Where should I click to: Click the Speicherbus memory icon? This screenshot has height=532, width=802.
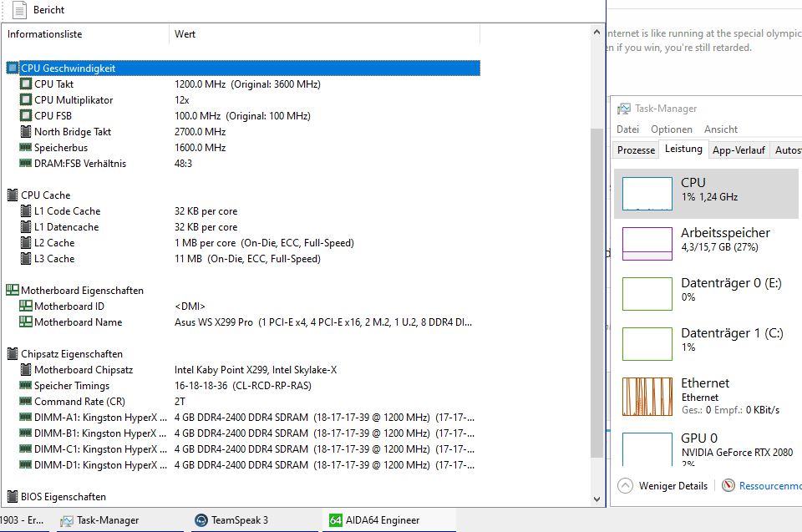click(26, 147)
